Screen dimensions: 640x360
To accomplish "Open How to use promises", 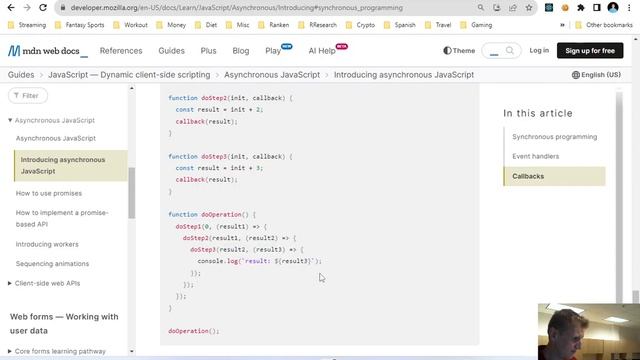I will click(x=49, y=193).
